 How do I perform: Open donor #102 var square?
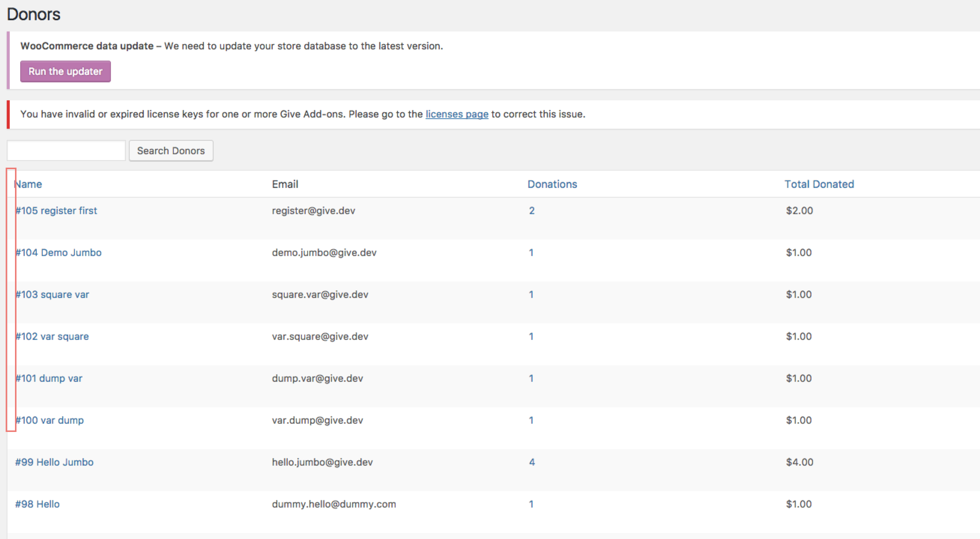[x=52, y=336]
